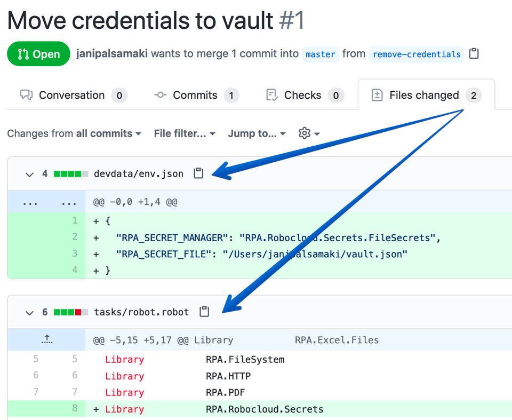Image resolution: width=512 pixels, height=420 pixels.
Task: Collapse the devdata/env.json file diff
Action: (x=29, y=174)
